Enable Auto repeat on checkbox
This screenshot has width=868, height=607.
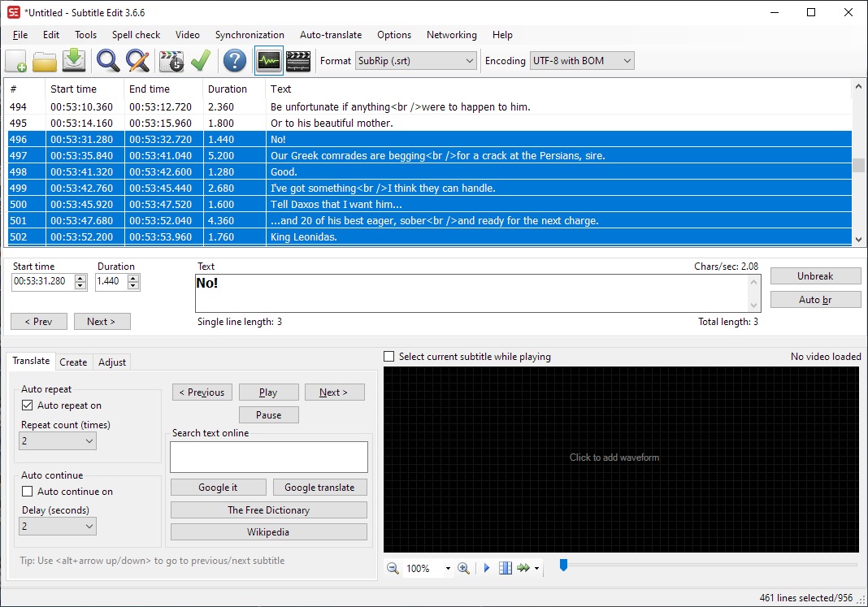(27, 405)
